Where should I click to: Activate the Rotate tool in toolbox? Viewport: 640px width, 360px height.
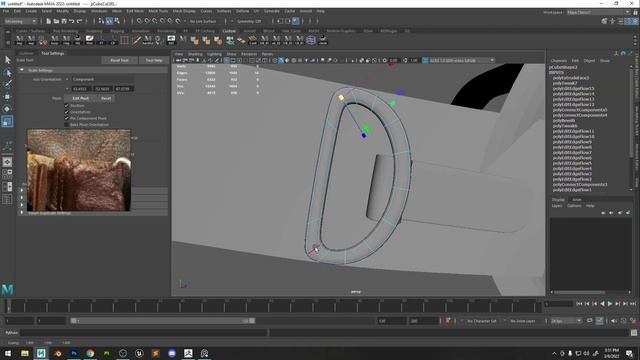coord(7,109)
